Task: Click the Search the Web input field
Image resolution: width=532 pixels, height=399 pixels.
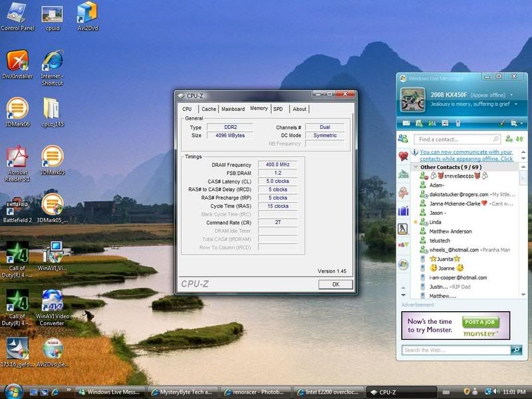Action: [456, 350]
